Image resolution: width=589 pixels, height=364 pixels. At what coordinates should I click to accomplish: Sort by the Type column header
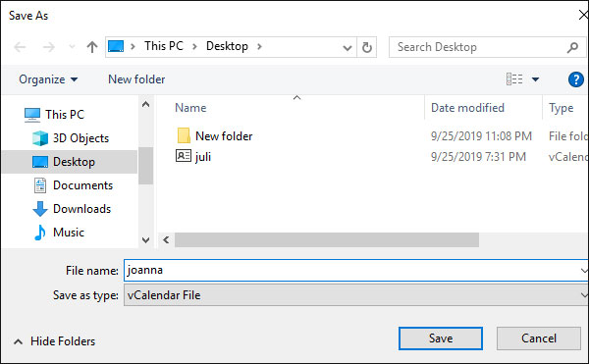[562, 108]
